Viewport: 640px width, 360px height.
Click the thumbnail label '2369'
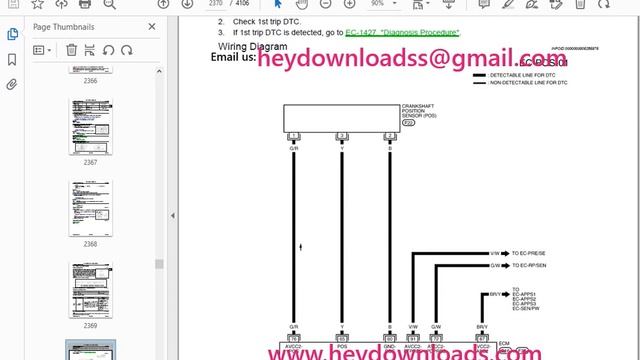click(x=91, y=326)
